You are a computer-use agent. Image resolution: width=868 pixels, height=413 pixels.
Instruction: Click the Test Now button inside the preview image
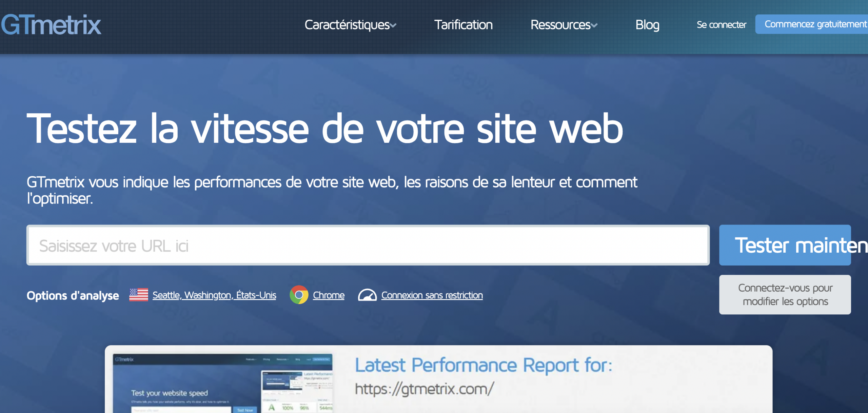point(245,410)
